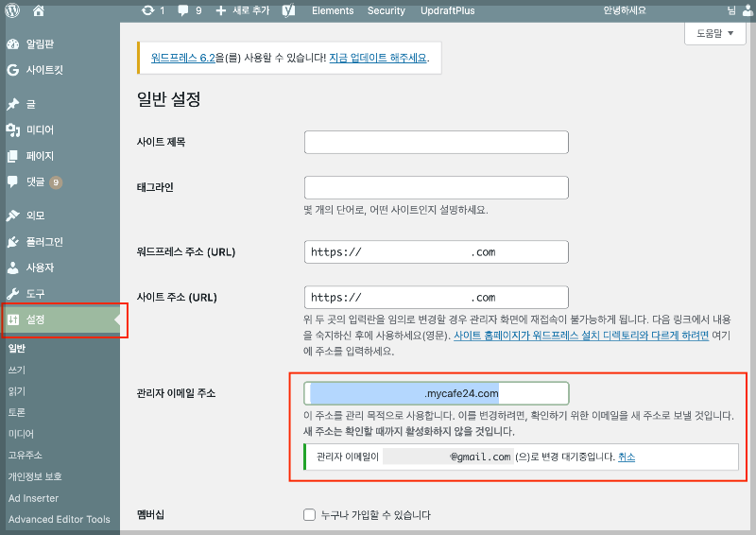The height and width of the screenshot is (535, 756).
Task: Select 토론 settings submenu
Action: coord(17,412)
